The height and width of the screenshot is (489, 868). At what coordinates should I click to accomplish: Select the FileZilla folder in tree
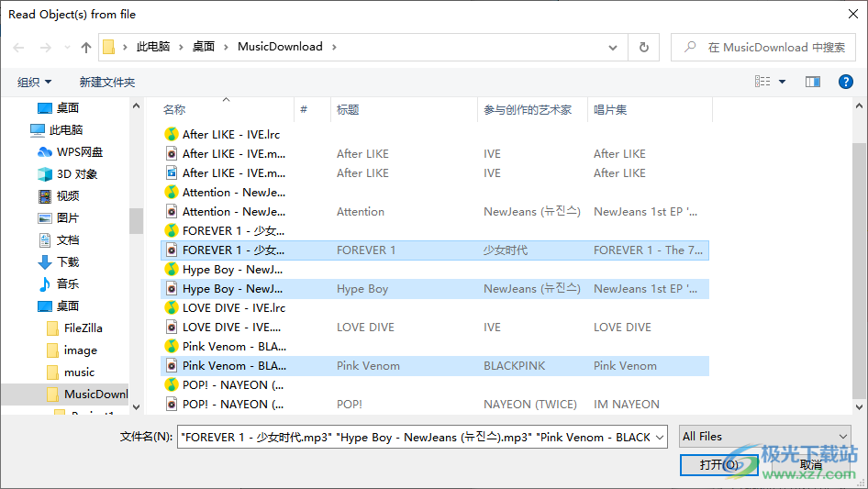coord(83,328)
